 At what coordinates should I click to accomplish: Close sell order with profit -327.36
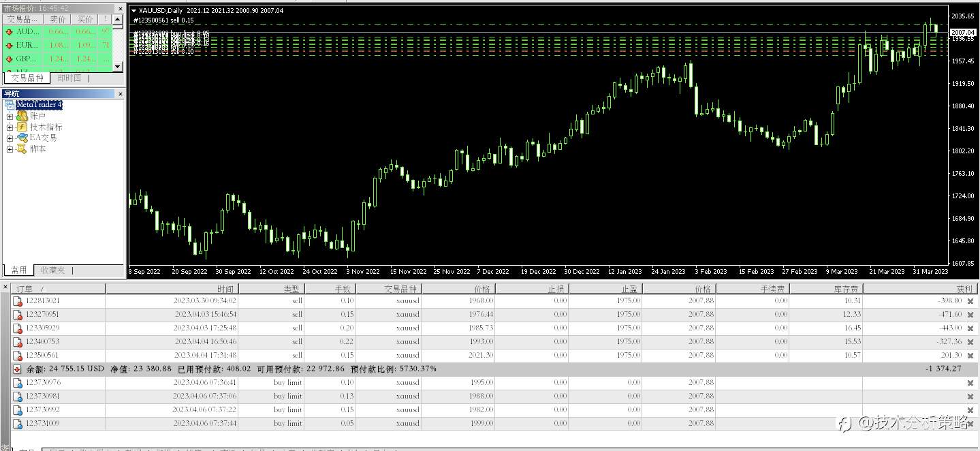pyautogui.click(x=970, y=341)
